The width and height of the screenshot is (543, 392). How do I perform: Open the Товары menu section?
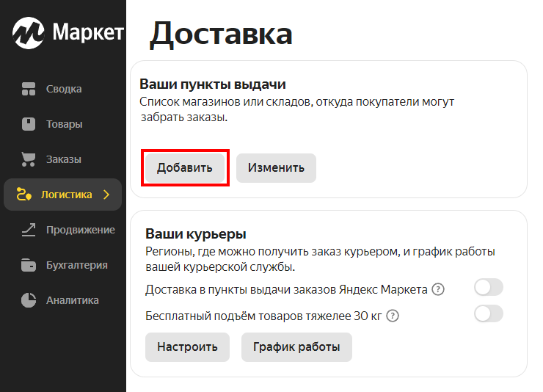tap(64, 124)
